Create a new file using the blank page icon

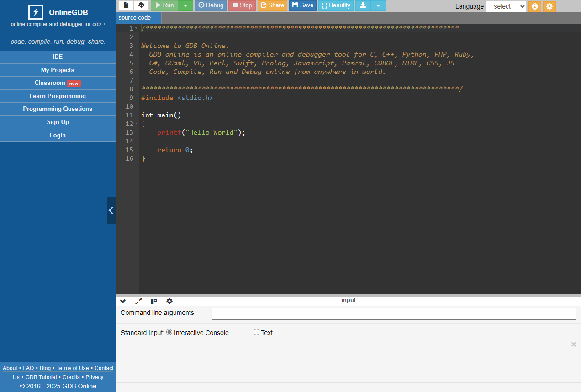[x=126, y=5]
